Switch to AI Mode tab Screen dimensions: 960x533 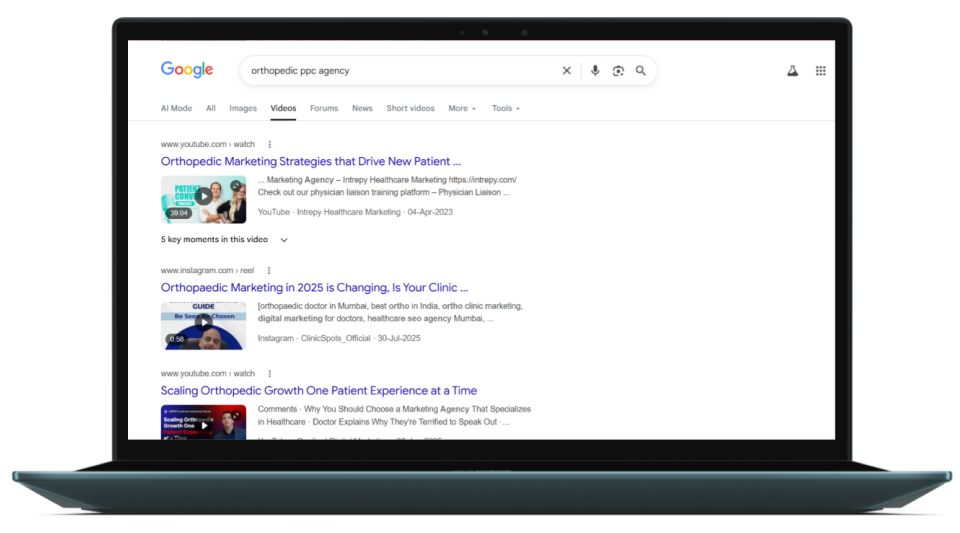point(176,108)
